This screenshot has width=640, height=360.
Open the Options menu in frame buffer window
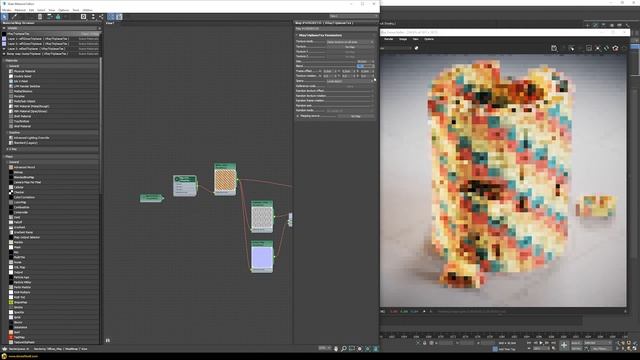(x=429, y=39)
